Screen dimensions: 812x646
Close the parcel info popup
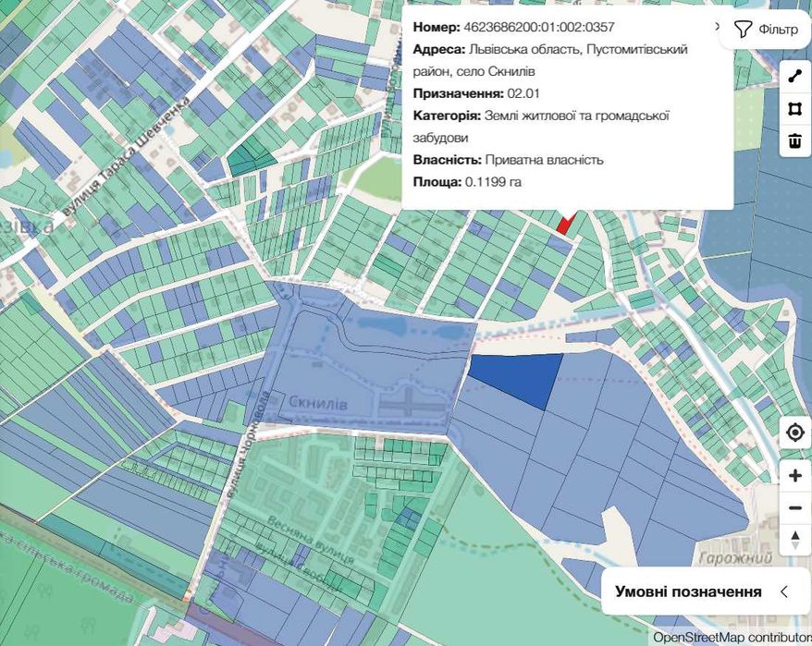718,27
